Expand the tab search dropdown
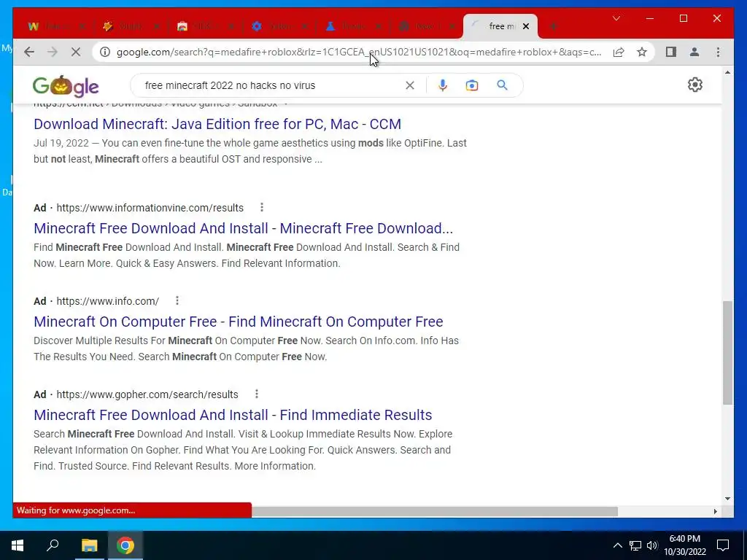Viewport: 747px width, 560px height. (x=616, y=18)
